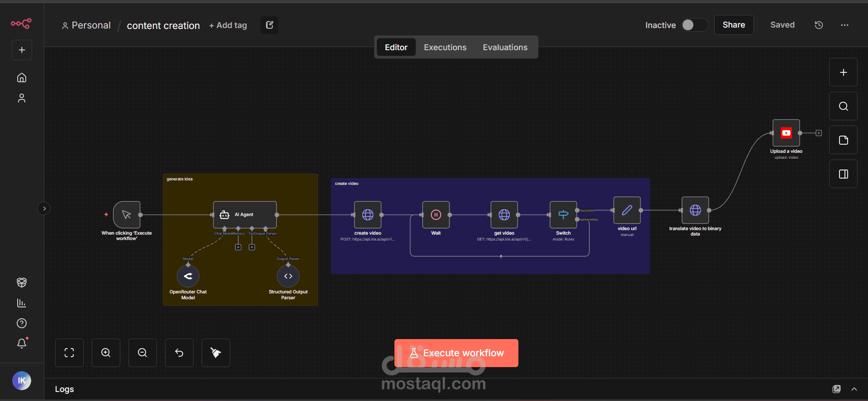Click the tidy up workflow broom icon

[x=216, y=353]
